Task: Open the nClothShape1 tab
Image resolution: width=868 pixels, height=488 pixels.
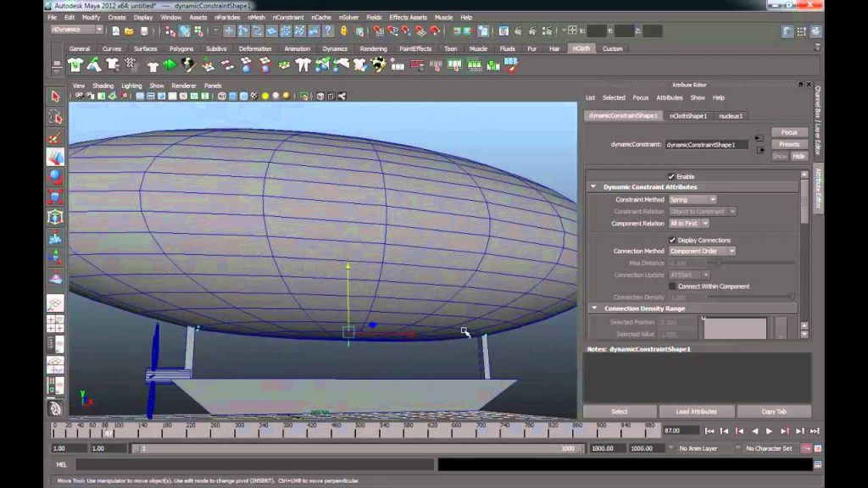Action: (x=688, y=115)
